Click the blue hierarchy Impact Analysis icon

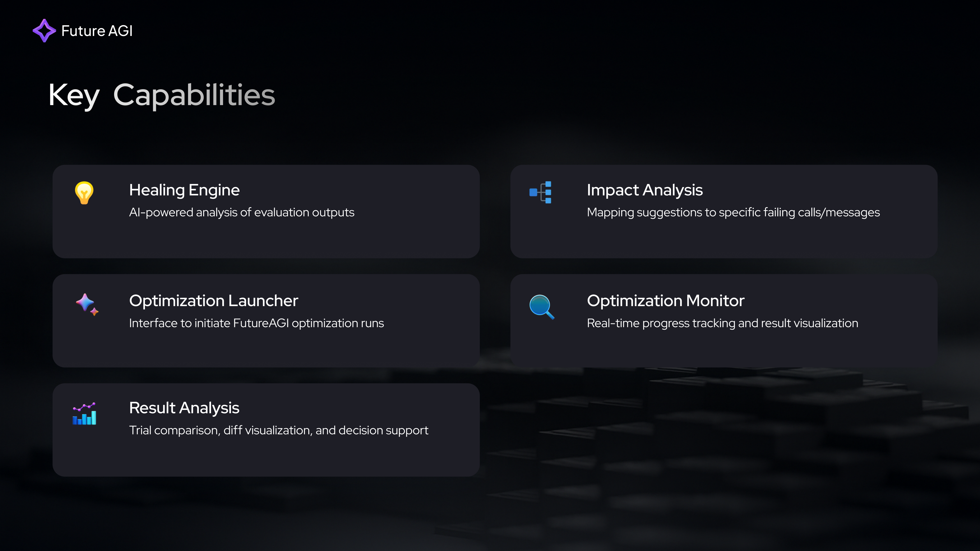click(541, 192)
